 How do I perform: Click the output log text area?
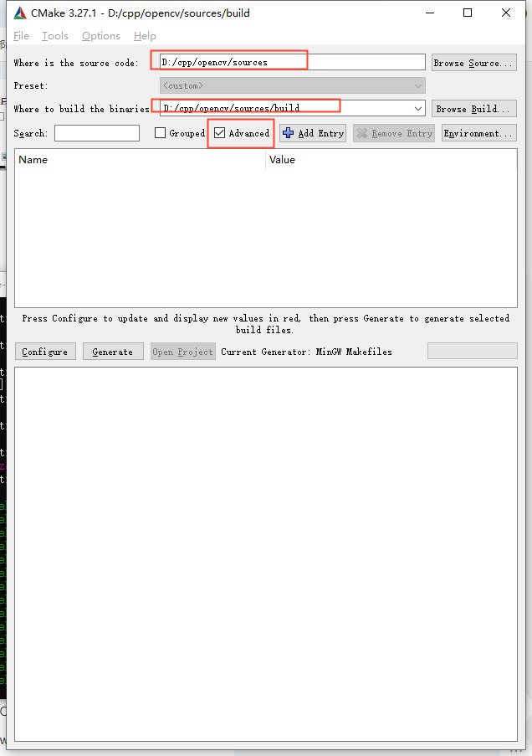pos(266,554)
